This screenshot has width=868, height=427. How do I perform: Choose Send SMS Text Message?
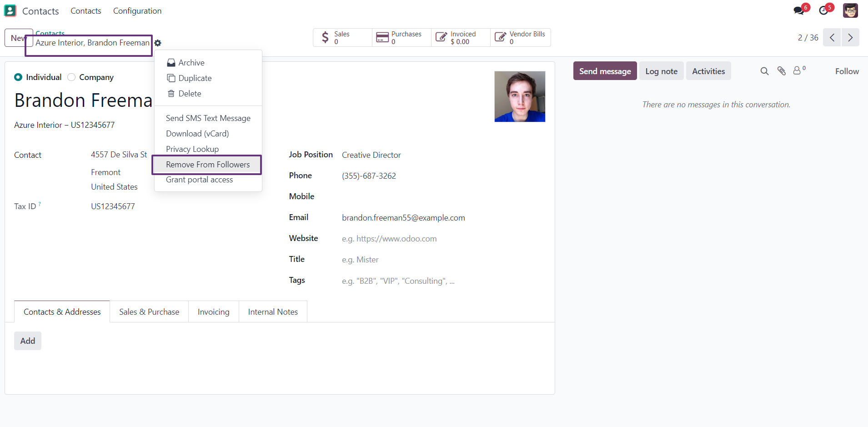coord(208,118)
